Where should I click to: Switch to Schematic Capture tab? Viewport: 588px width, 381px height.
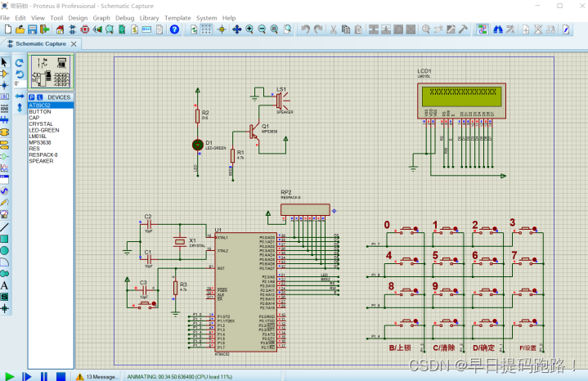click(39, 44)
